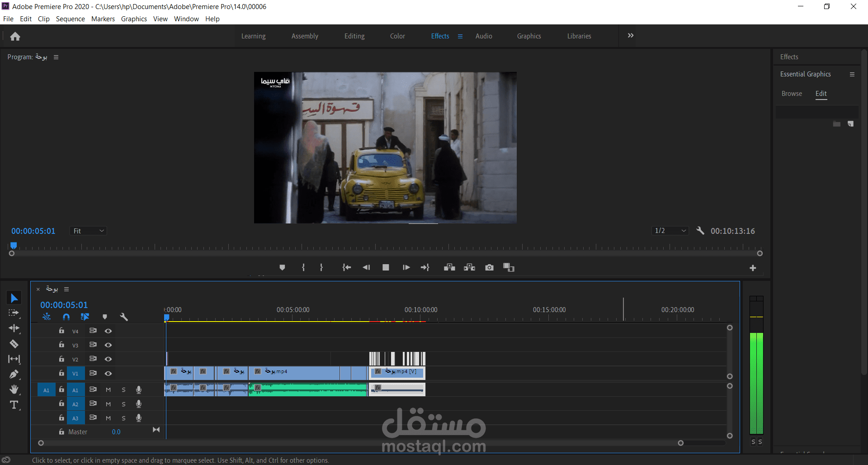Open the Sequence menu
868x465 pixels.
click(x=71, y=19)
